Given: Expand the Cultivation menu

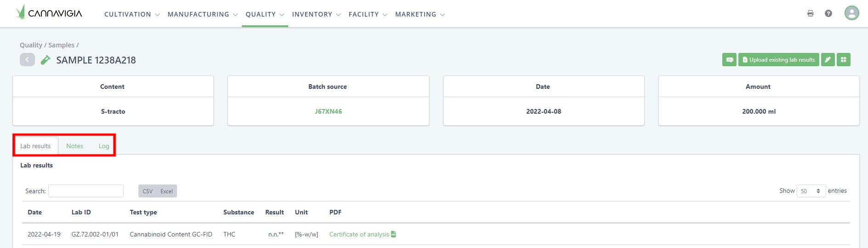Looking at the screenshot, I should 131,14.
